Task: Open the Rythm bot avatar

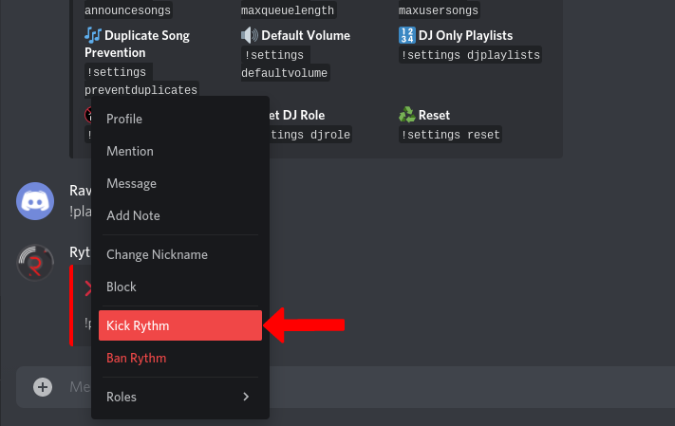Action: [x=35, y=262]
